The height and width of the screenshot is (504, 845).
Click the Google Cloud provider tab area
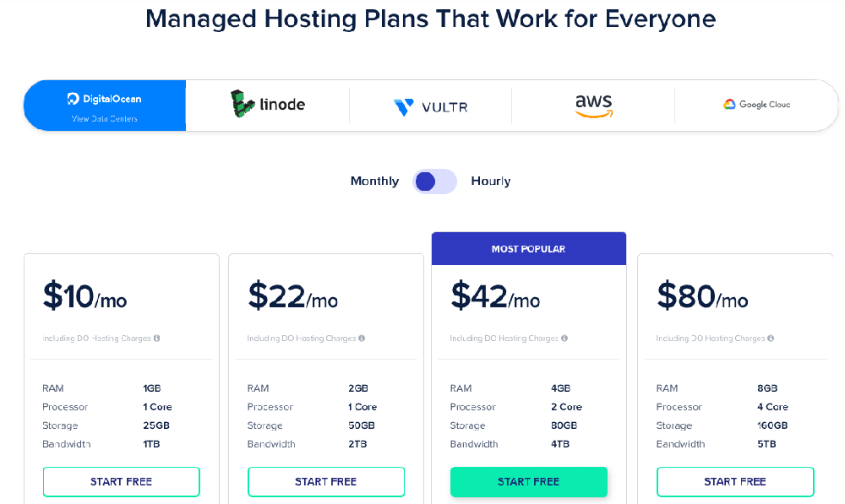pyautogui.click(x=757, y=105)
